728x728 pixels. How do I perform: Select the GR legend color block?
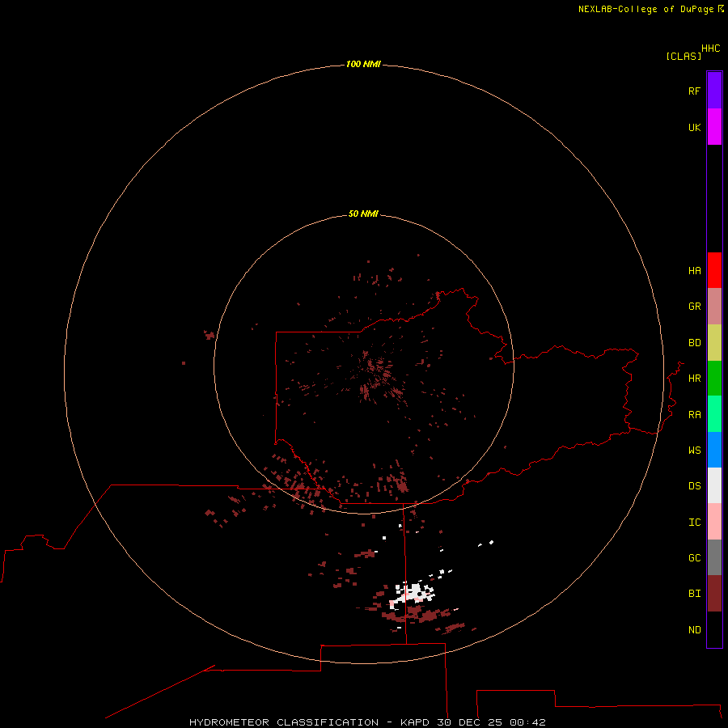[x=714, y=307]
